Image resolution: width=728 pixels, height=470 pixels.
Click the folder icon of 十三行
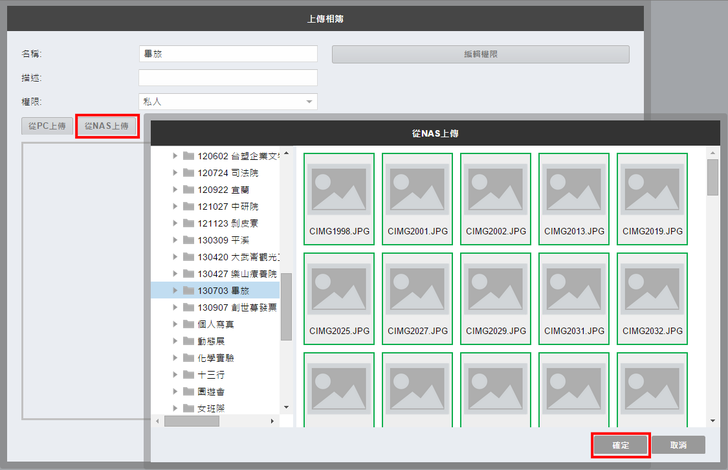(188, 374)
